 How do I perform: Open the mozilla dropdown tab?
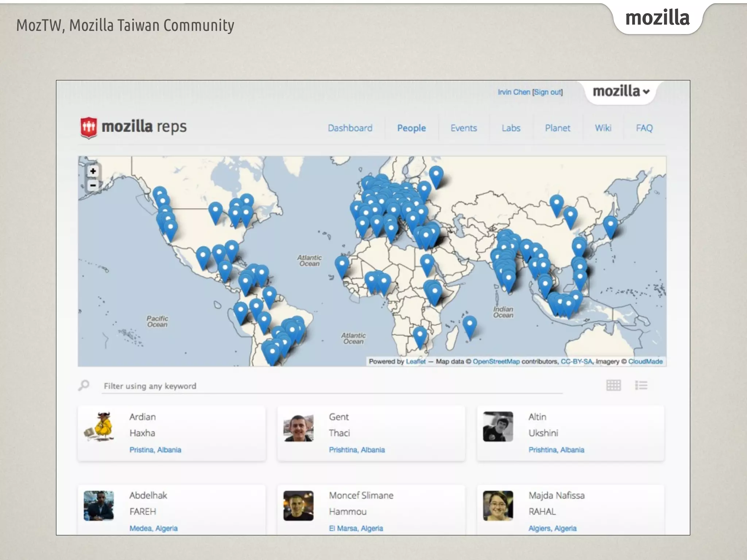621,92
